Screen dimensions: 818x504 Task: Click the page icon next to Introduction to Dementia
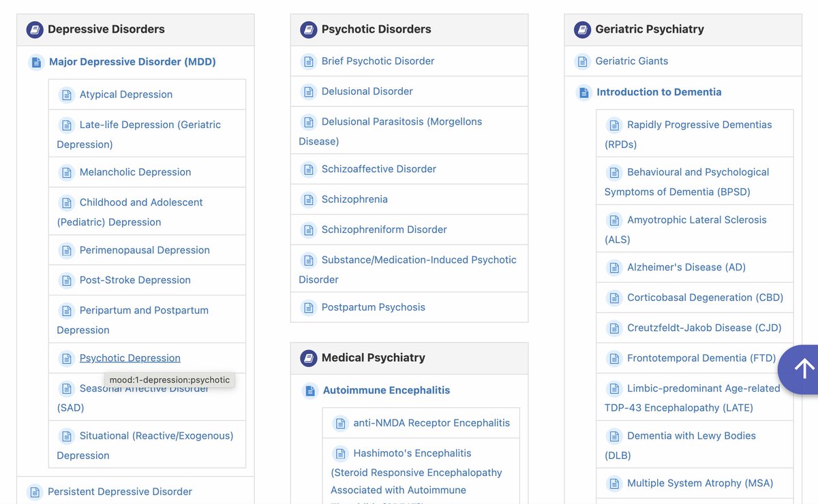pos(584,92)
